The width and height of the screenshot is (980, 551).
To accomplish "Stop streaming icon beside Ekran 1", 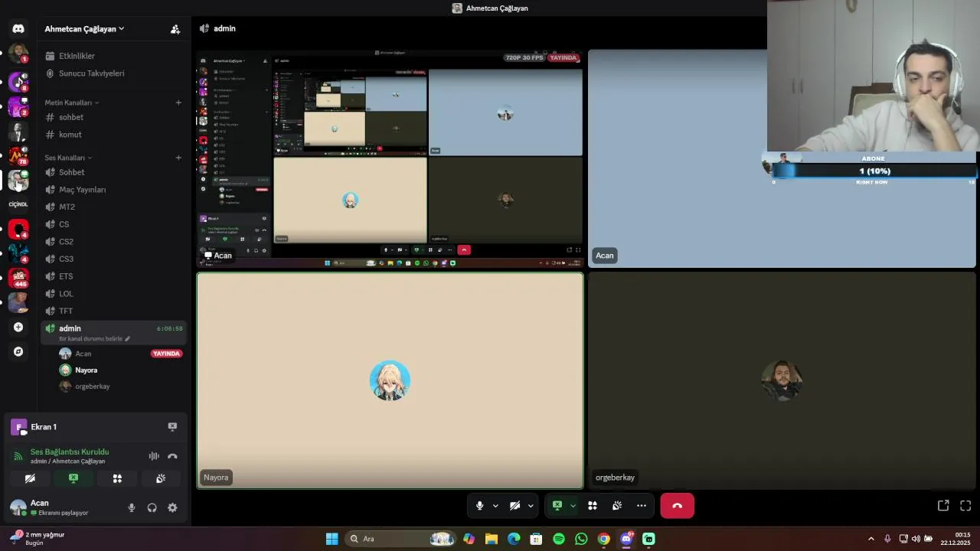I will 172,427.
